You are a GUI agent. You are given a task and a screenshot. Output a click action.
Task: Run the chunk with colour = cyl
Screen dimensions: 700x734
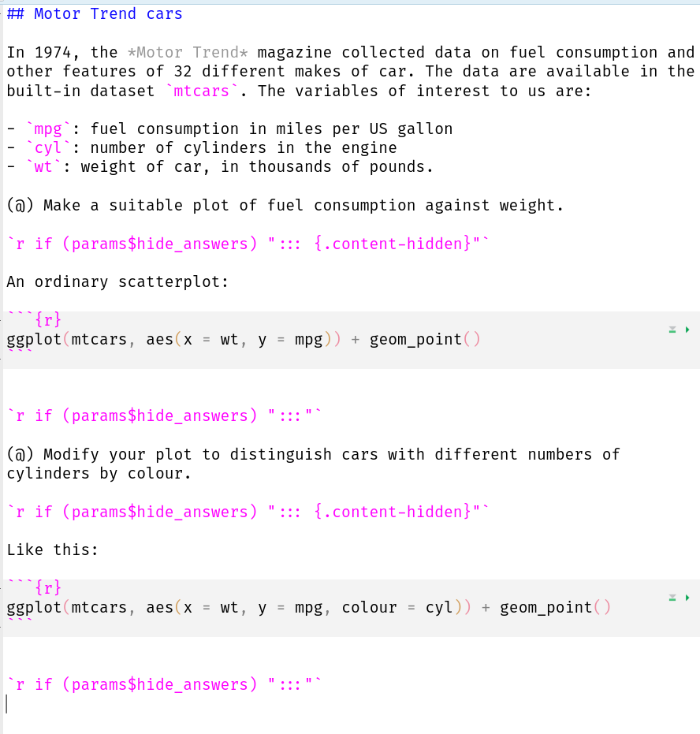(x=687, y=598)
